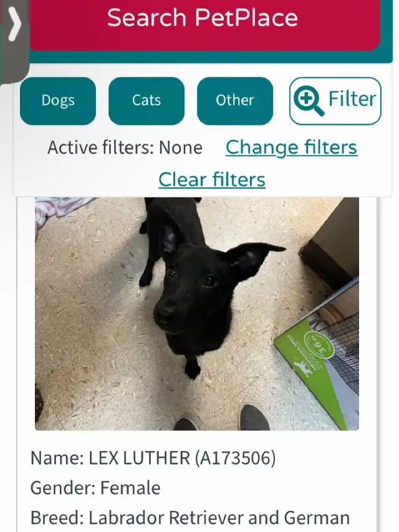Click the Active filters: None label
The height and width of the screenshot is (532, 399).
coord(125,148)
